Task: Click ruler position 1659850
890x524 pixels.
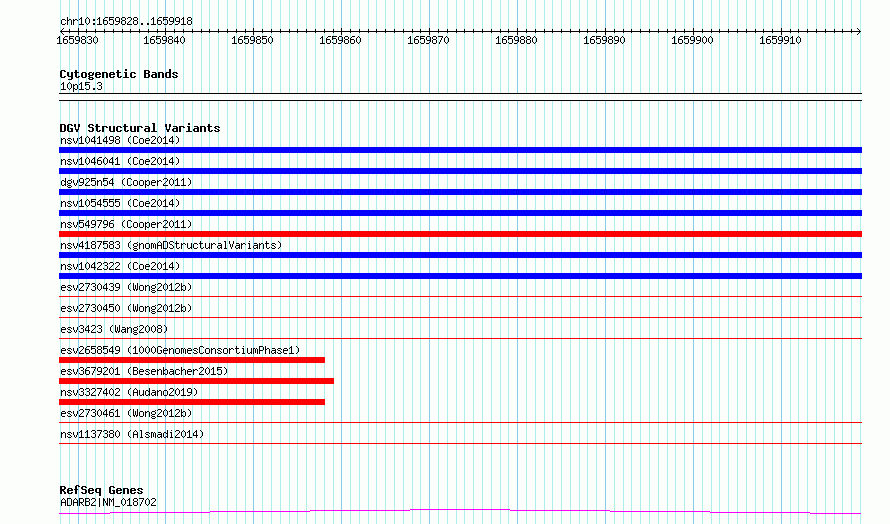Action: coord(252,40)
